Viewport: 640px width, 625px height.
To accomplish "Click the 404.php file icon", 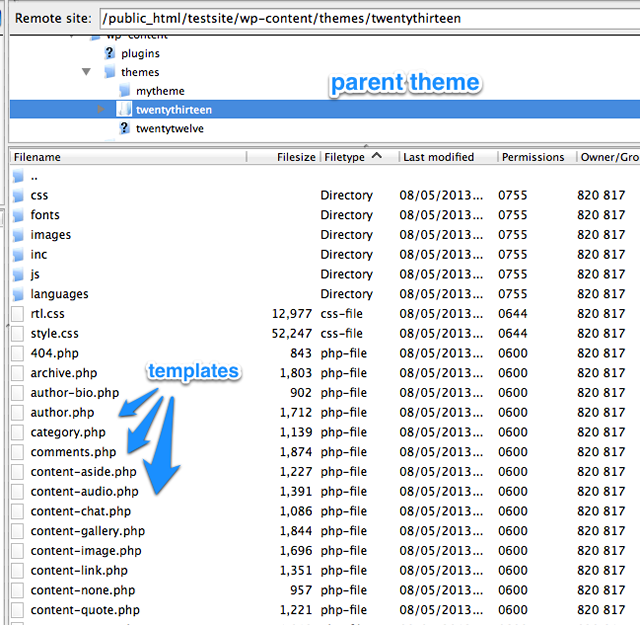I will point(18,354).
